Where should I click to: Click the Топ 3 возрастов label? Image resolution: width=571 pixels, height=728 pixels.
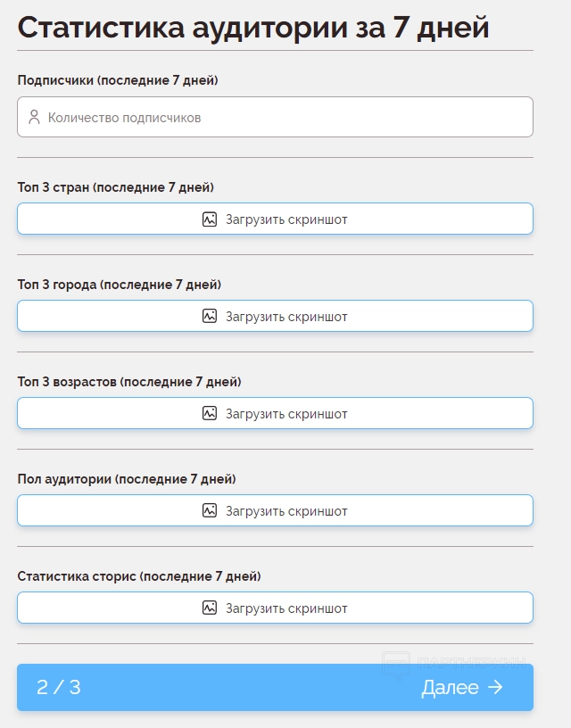(x=129, y=382)
